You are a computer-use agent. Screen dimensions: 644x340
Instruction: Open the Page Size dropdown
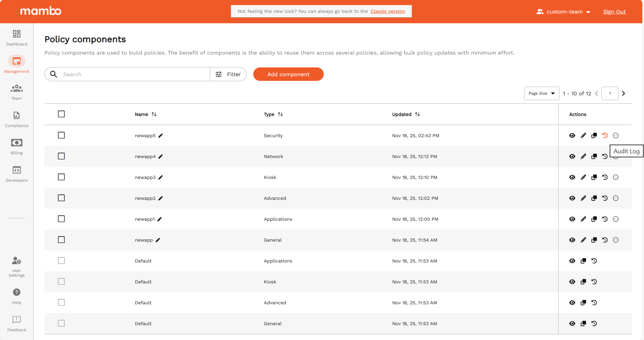tap(541, 93)
